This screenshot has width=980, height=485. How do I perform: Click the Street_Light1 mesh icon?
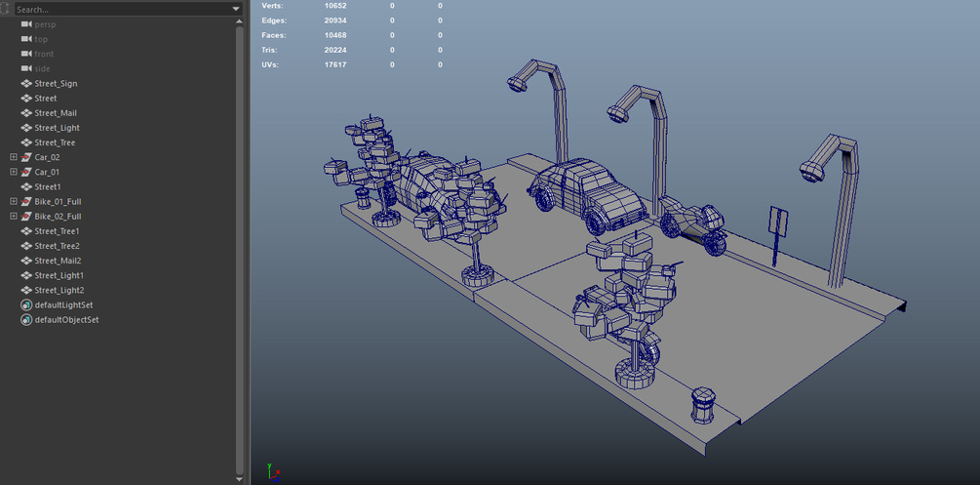(x=26, y=275)
